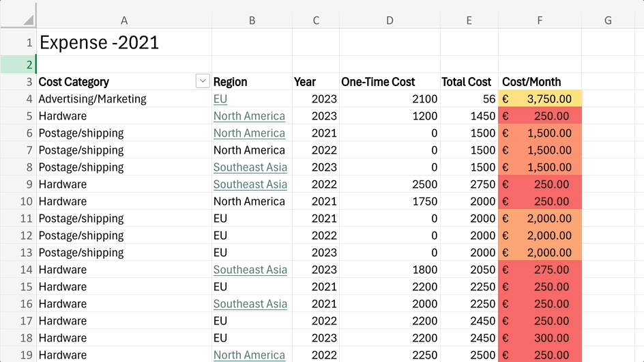Click the "Expense -2021" title cell
Viewport: 644px width, 362px height.
(100, 42)
